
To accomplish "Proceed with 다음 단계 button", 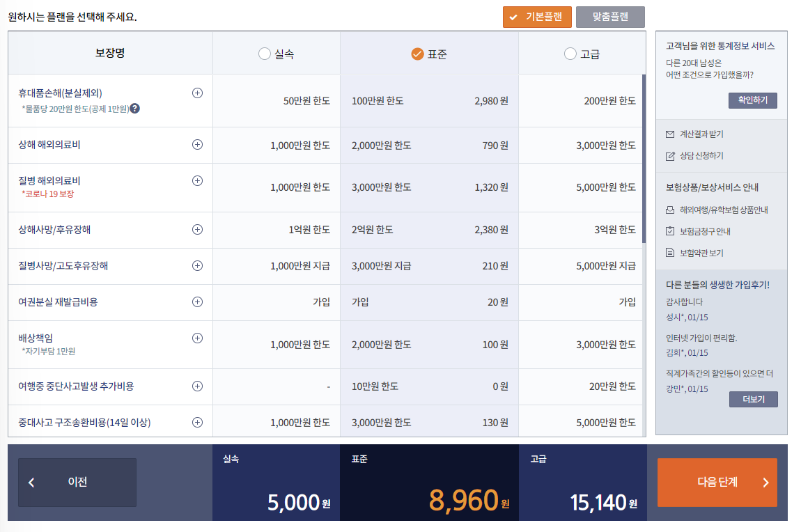I will coord(717,482).
